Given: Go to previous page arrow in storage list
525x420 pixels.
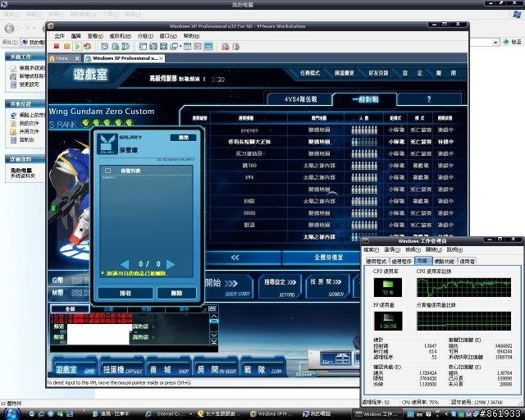Looking at the screenshot, I should [125, 264].
